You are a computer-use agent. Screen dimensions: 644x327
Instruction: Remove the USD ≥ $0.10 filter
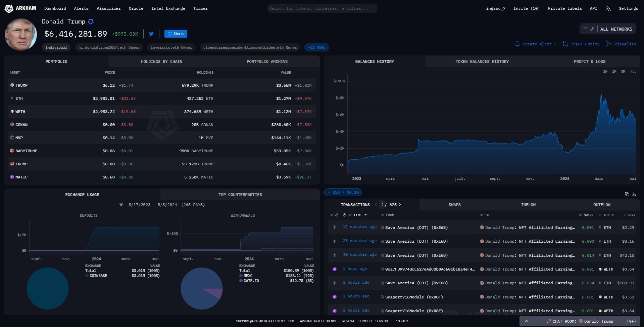tap(329, 193)
